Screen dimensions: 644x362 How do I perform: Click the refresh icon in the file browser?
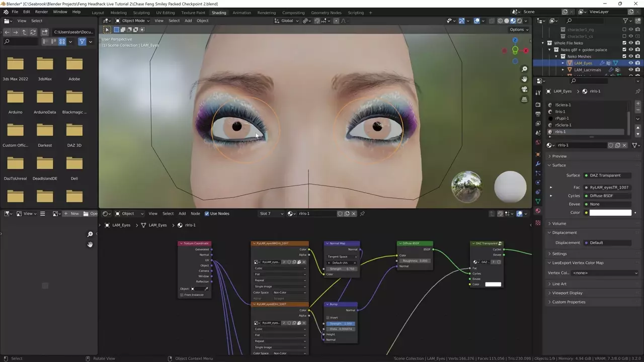[33, 32]
